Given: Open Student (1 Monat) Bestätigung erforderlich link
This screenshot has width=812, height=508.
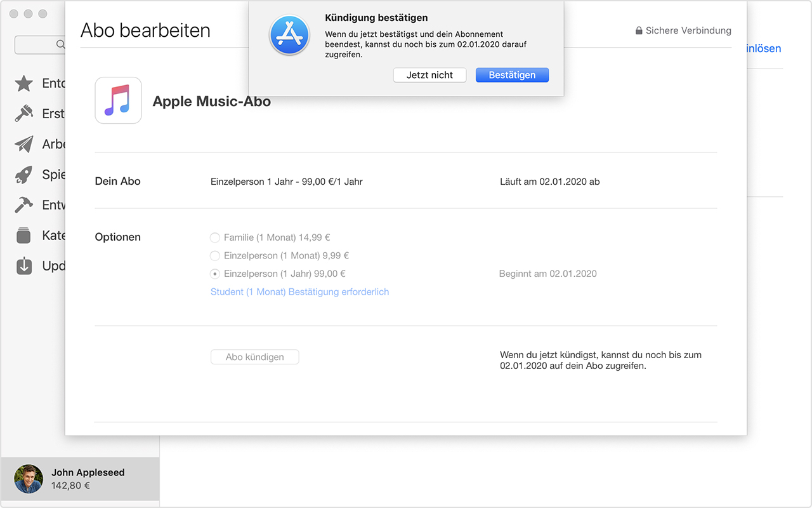Looking at the screenshot, I should click(x=299, y=291).
